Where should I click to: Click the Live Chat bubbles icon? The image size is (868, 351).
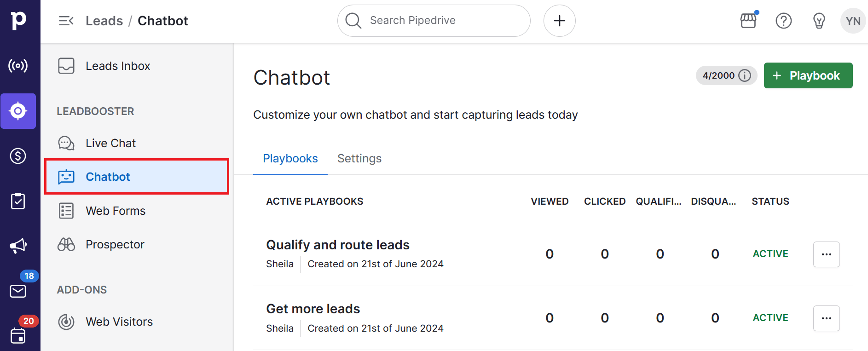click(66, 143)
